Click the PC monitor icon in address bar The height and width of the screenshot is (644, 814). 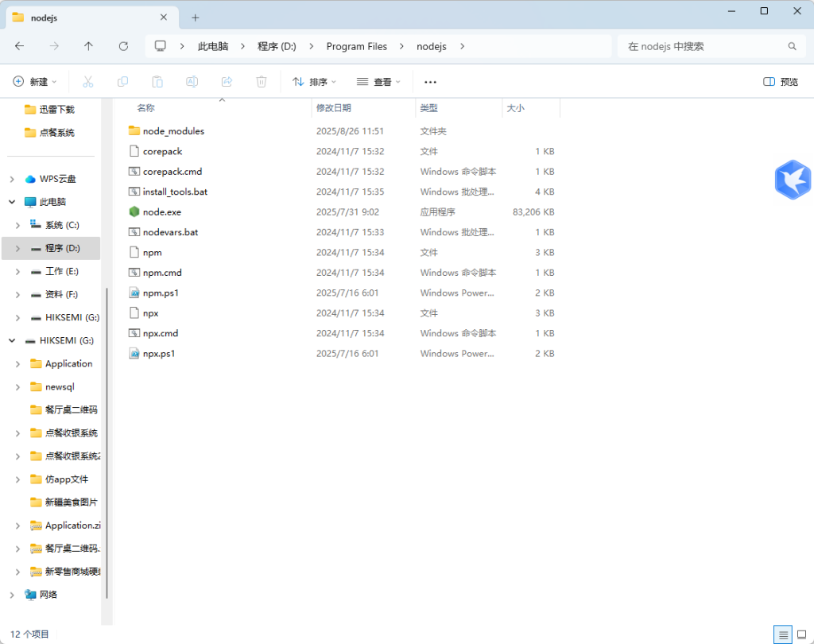pos(161,46)
